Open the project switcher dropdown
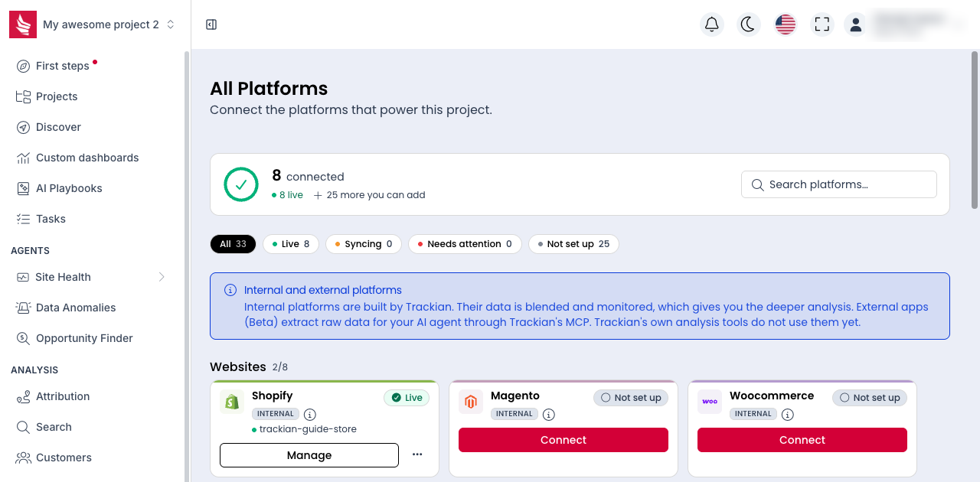This screenshot has height=482, width=980. pyautogui.click(x=109, y=24)
